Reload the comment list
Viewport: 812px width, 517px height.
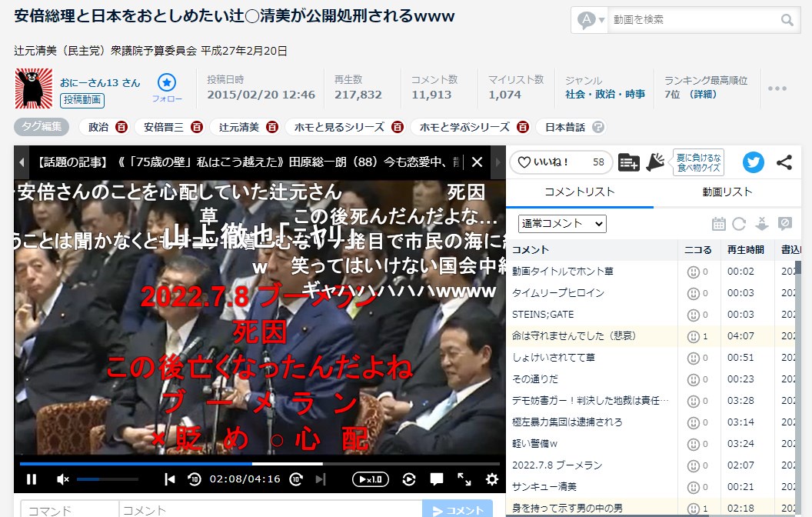[739, 224]
